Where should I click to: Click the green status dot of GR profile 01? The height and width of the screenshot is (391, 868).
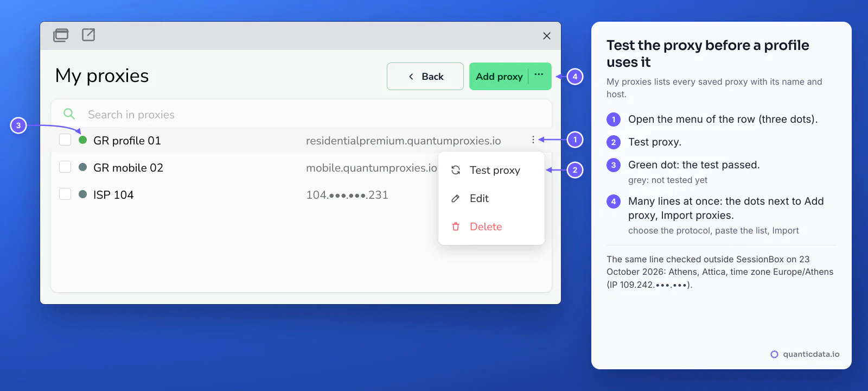[83, 140]
